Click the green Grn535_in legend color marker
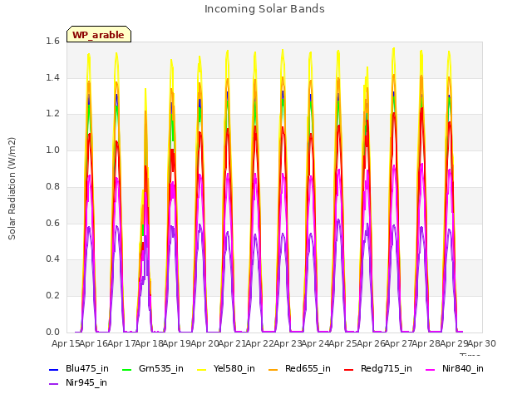 tap(126, 369)
